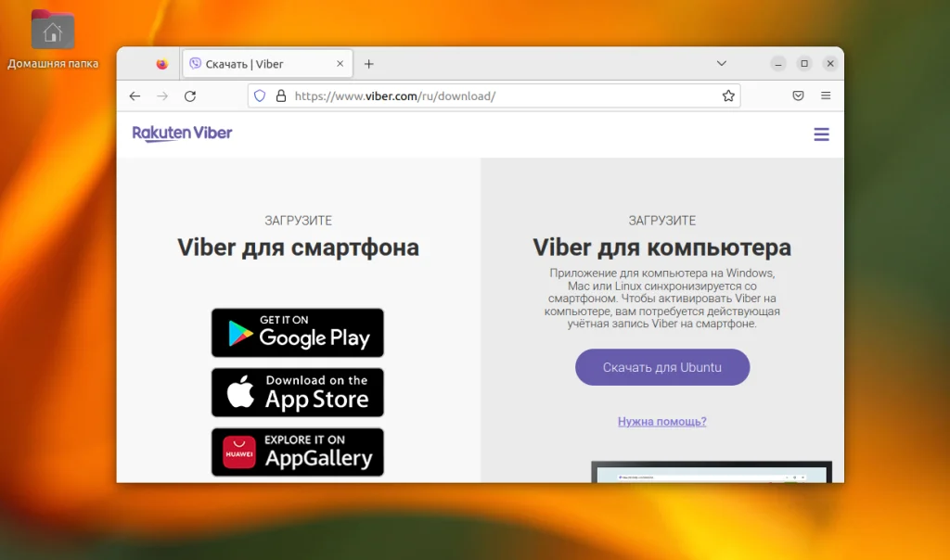
Task: Click the Firefox logo in tab bar
Action: [161, 64]
